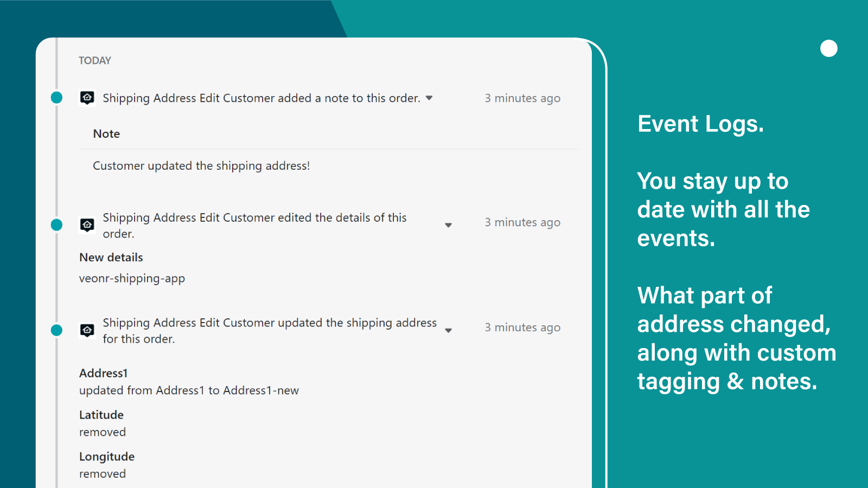The height and width of the screenshot is (488, 868).
Task: Click the timestamp beside the edited-details event
Action: click(x=522, y=222)
